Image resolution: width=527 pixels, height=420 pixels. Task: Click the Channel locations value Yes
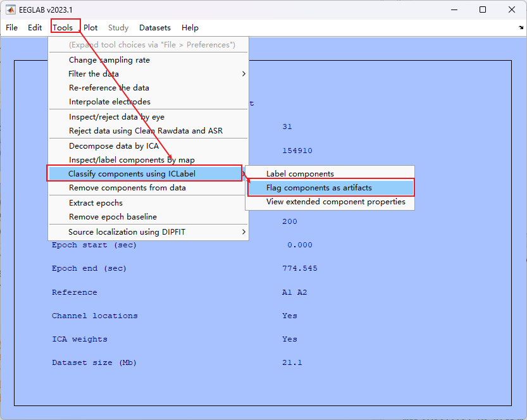[289, 316]
